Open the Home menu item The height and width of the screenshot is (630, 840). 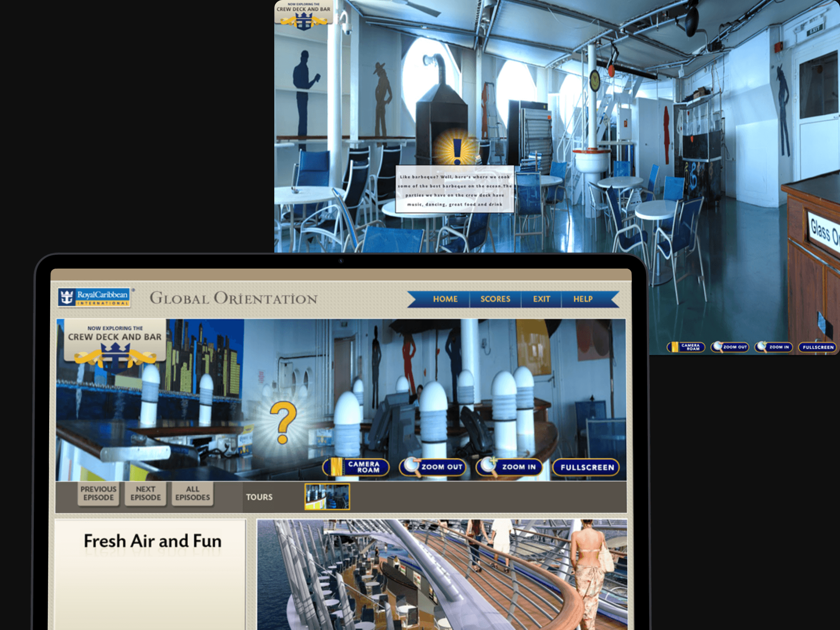point(445,299)
